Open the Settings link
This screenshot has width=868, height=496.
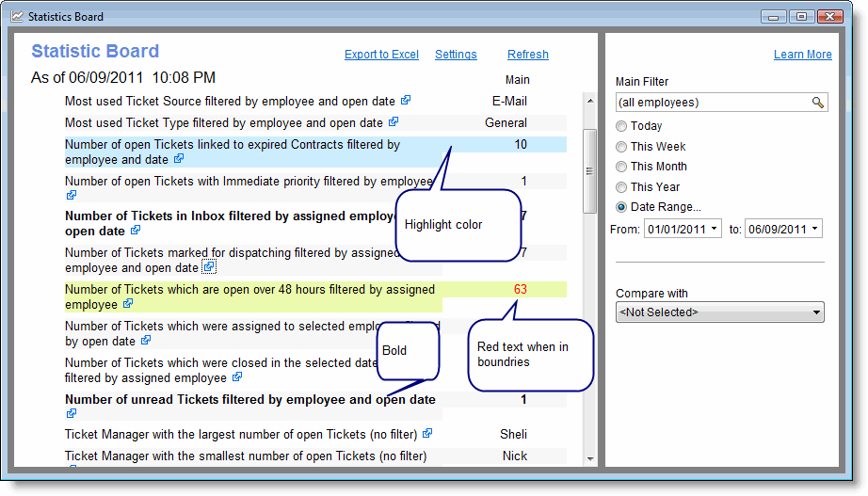coord(456,55)
